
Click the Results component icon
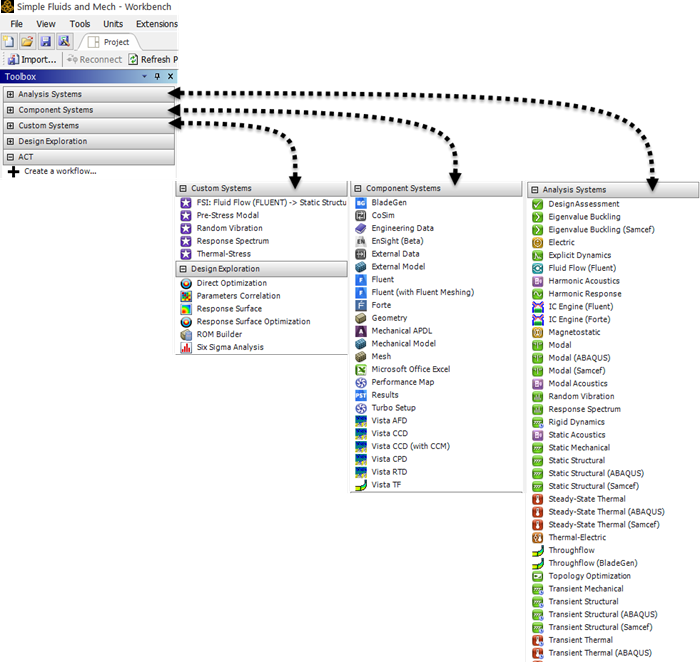coord(361,396)
